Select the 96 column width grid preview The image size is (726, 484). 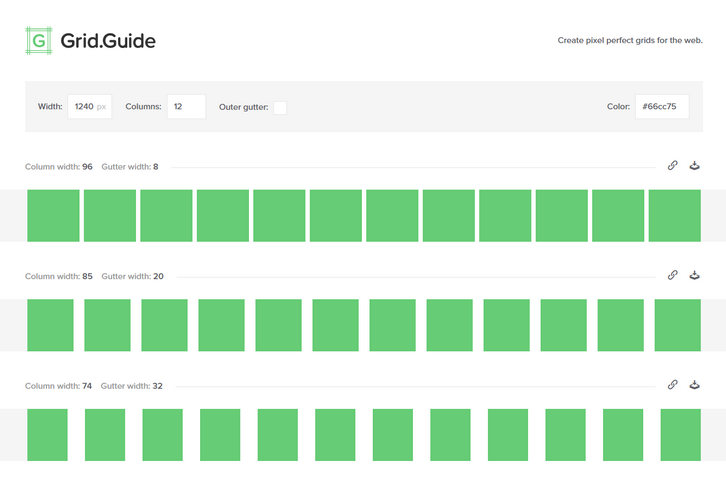[363, 215]
